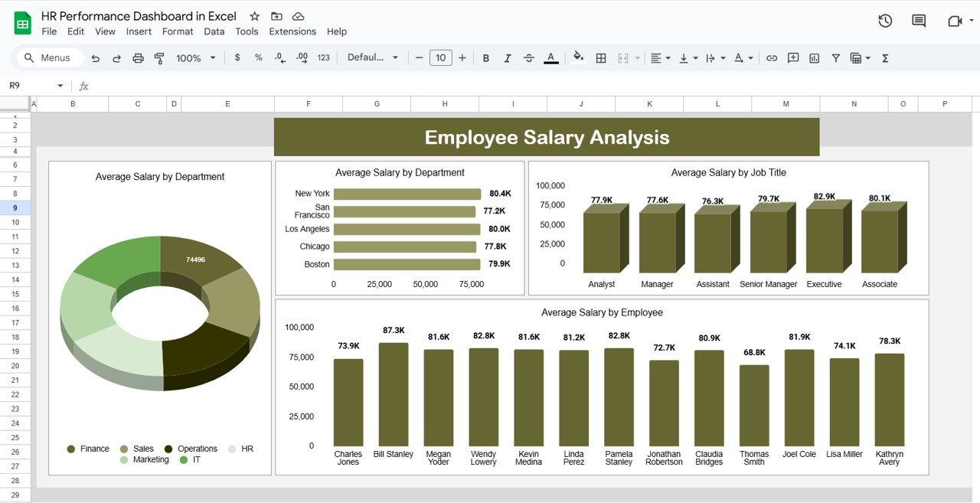The width and height of the screenshot is (980, 503).
Task: Open the Tools menu
Action: (247, 31)
